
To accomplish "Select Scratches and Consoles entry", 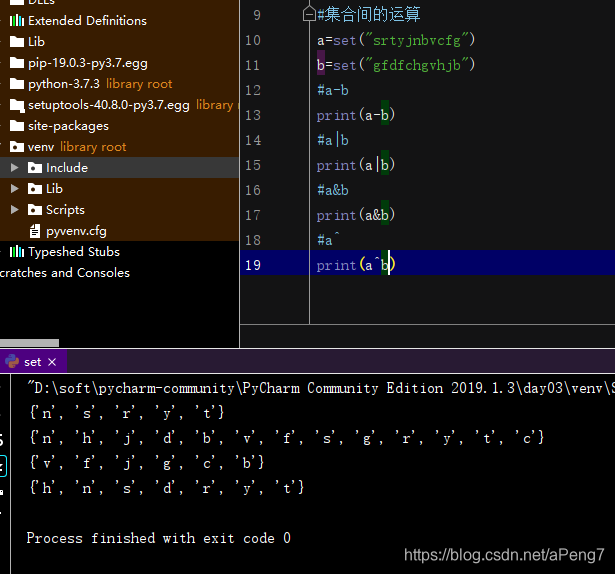I will tap(65, 273).
